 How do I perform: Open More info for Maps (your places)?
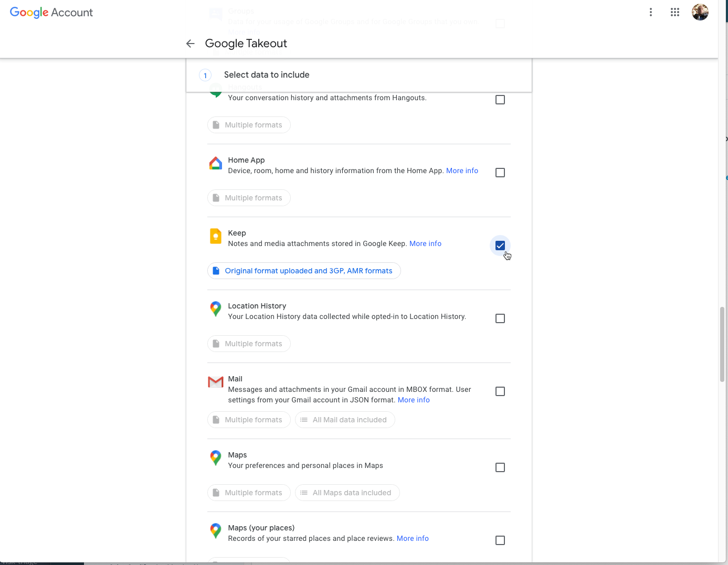[413, 538]
